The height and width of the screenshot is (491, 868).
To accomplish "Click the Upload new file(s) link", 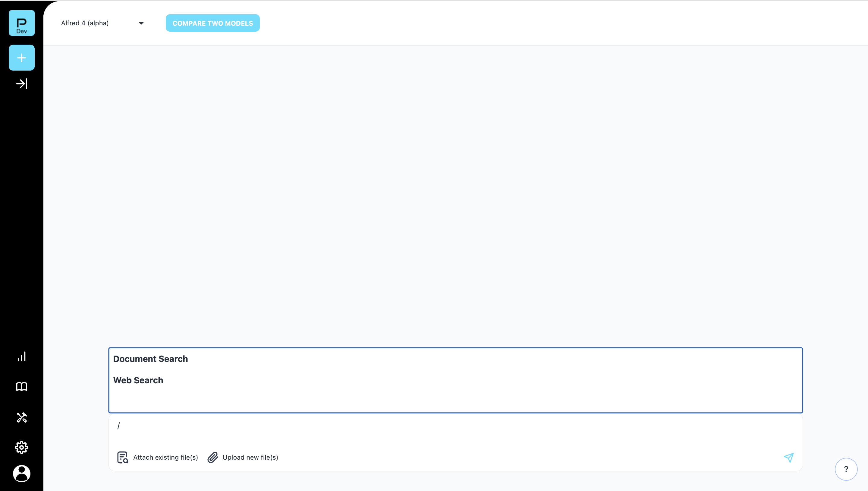I will tap(250, 458).
